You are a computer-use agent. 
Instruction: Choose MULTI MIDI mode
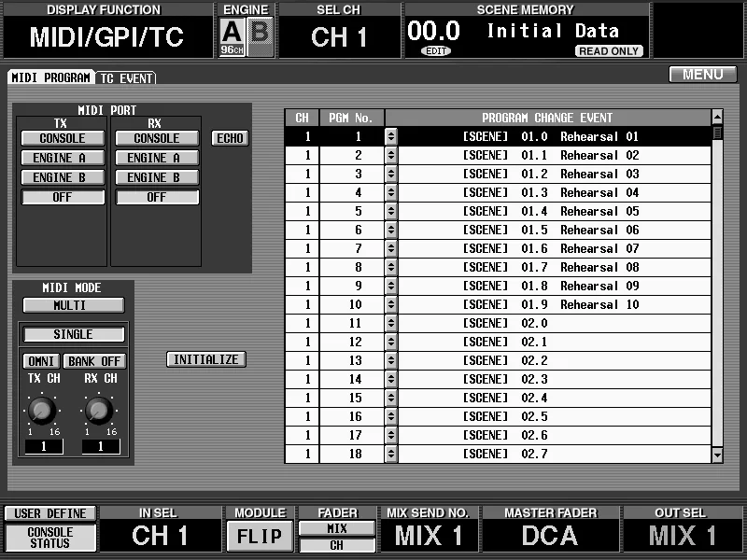(74, 305)
